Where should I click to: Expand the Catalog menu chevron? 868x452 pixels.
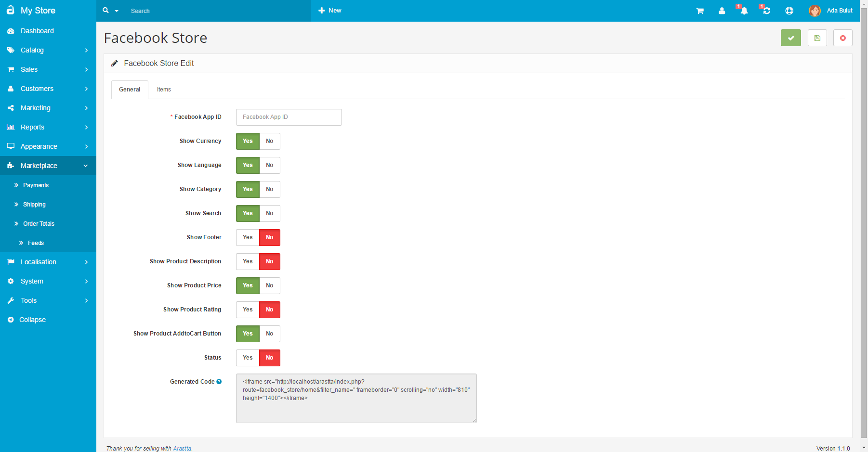click(86, 50)
